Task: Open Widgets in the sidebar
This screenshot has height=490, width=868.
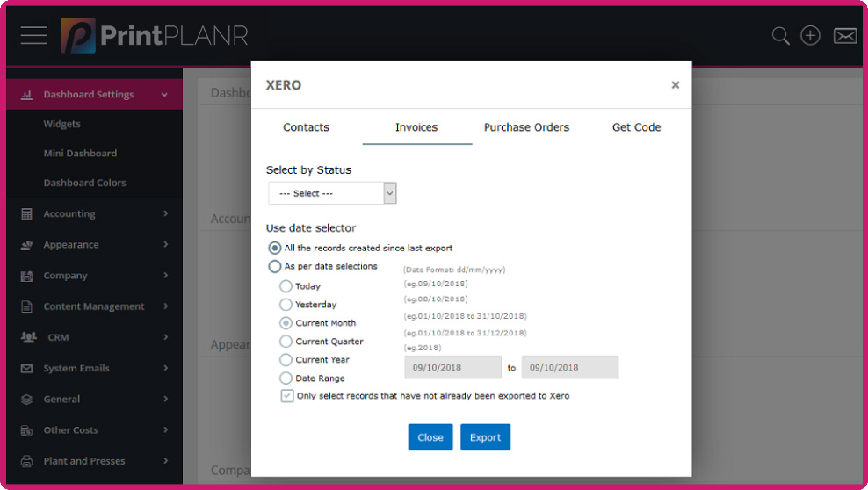Action: [62, 124]
